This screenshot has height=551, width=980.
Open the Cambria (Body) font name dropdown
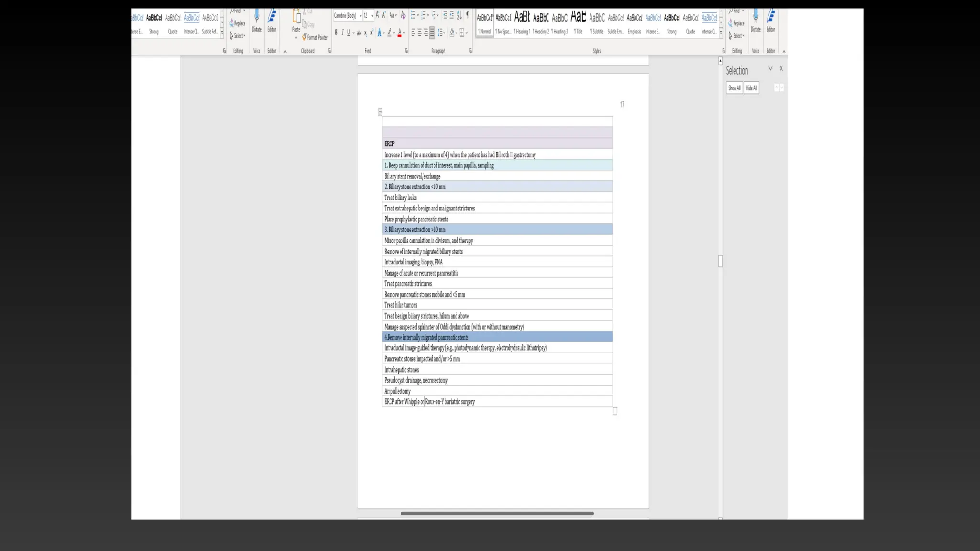pyautogui.click(x=360, y=16)
